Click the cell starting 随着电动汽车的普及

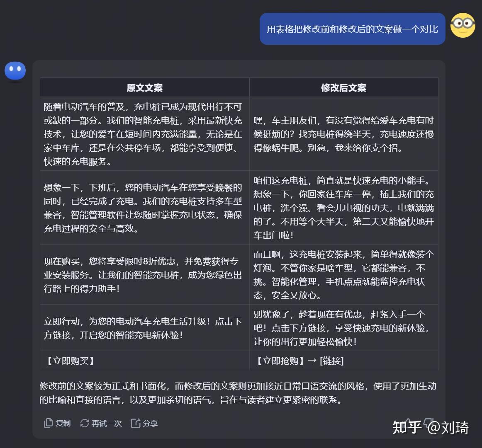click(144, 134)
